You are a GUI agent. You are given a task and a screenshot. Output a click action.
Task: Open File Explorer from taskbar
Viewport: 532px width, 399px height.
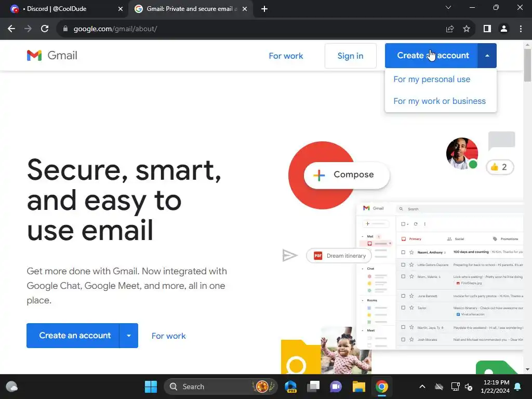tap(358, 387)
